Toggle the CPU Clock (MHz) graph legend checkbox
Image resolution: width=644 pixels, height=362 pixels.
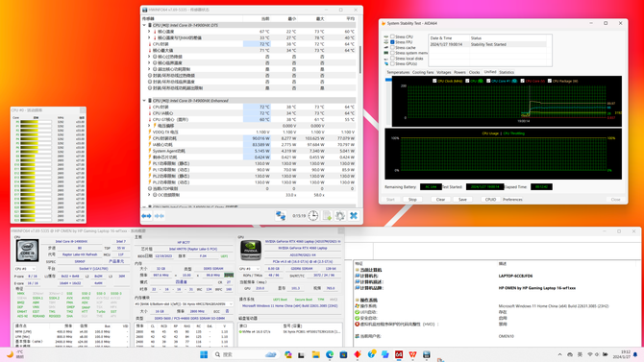(434, 81)
